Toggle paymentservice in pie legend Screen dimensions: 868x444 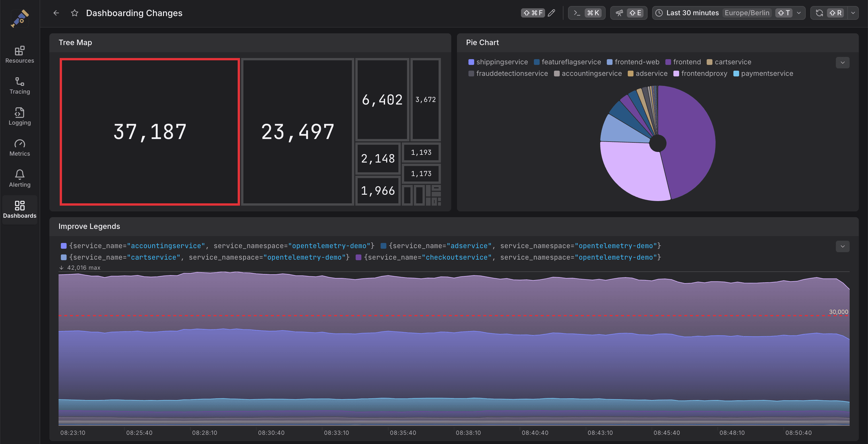[763, 74]
